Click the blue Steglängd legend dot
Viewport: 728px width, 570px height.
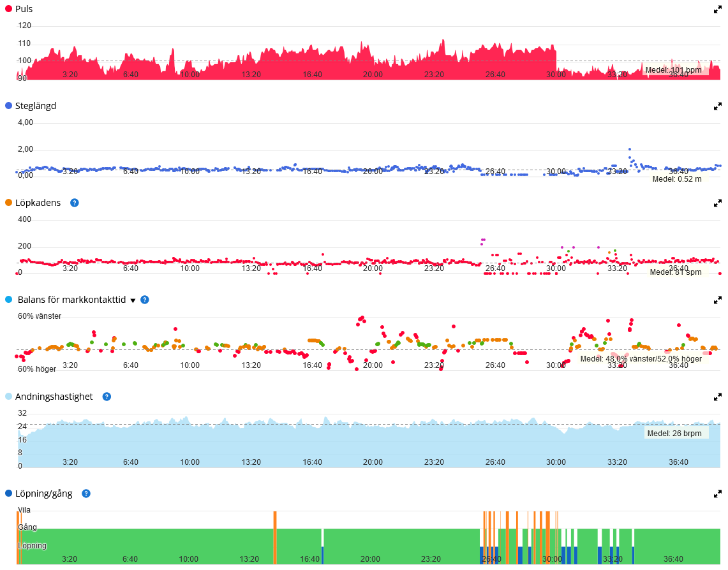coord(8,106)
